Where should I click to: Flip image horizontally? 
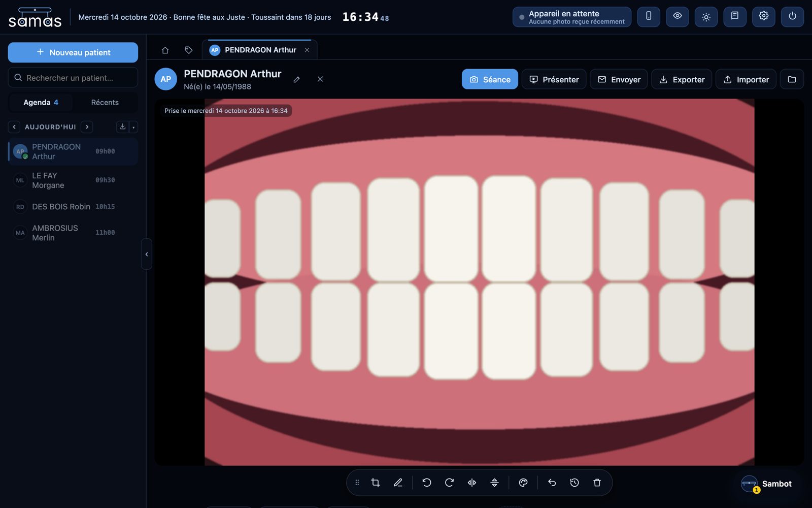pyautogui.click(x=472, y=483)
